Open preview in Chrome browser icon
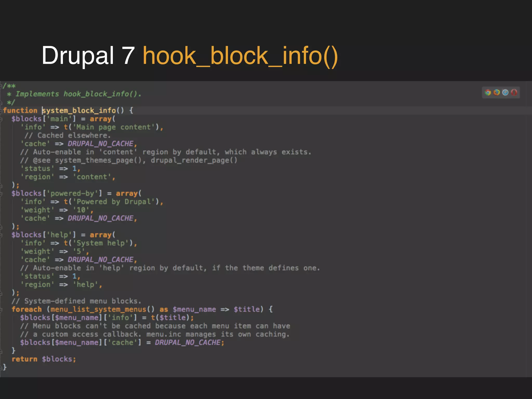Image resolution: width=532 pixels, height=399 pixels. [488, 92]
